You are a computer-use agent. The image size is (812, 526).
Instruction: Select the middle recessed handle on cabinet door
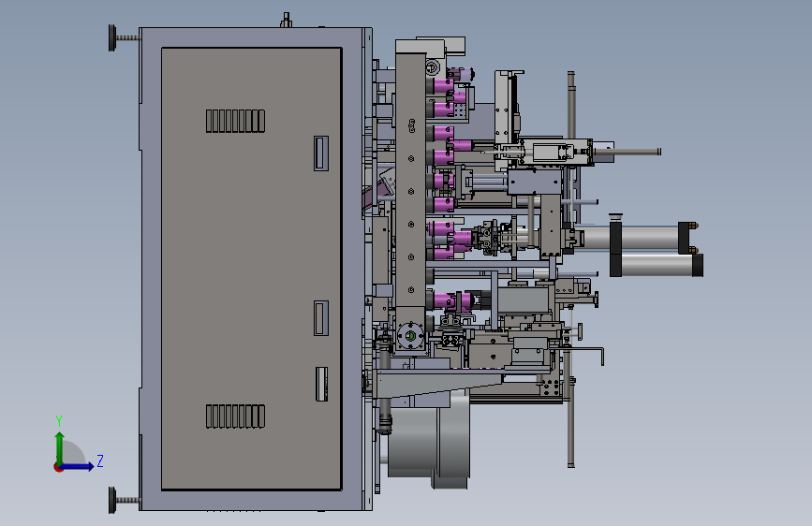point(321,318)
